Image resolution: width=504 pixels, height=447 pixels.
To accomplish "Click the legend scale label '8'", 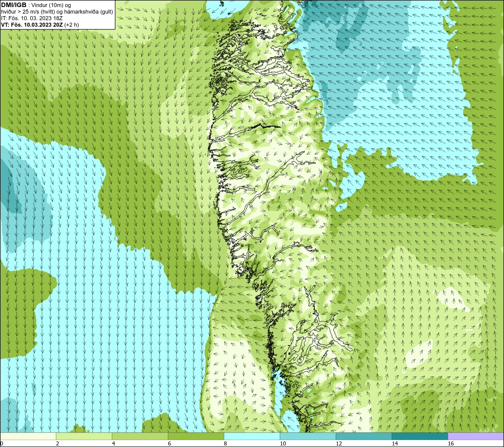I will 225,443.
